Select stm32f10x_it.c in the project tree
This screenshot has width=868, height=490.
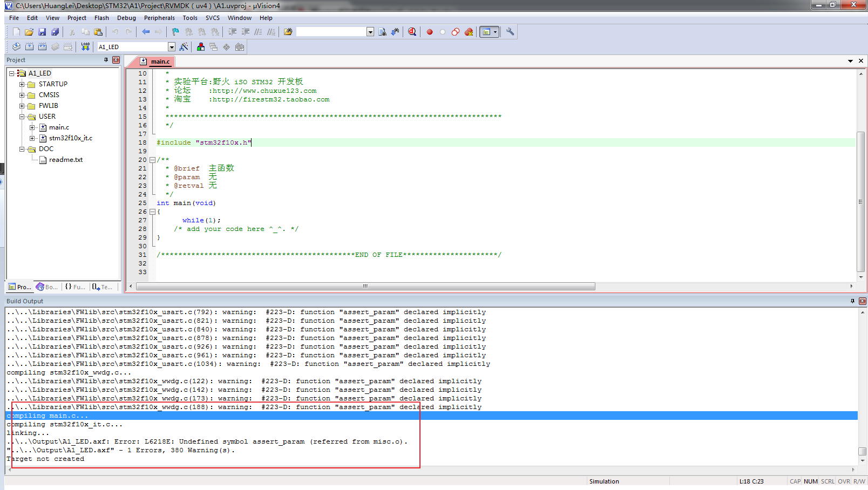(70, 138)
